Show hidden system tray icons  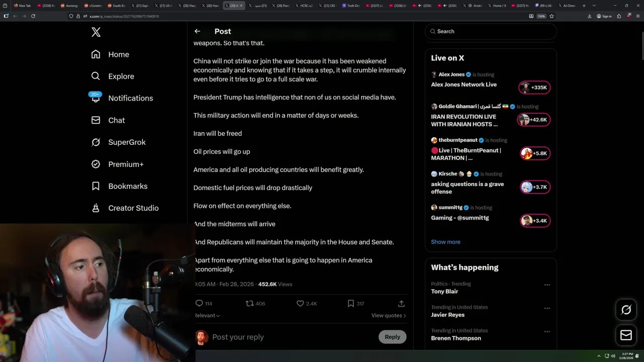click(599, 356)
